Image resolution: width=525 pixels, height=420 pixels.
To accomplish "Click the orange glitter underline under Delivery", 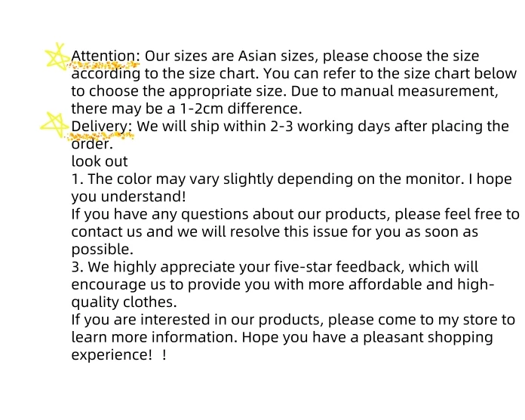I will click(x=100, y=136).
